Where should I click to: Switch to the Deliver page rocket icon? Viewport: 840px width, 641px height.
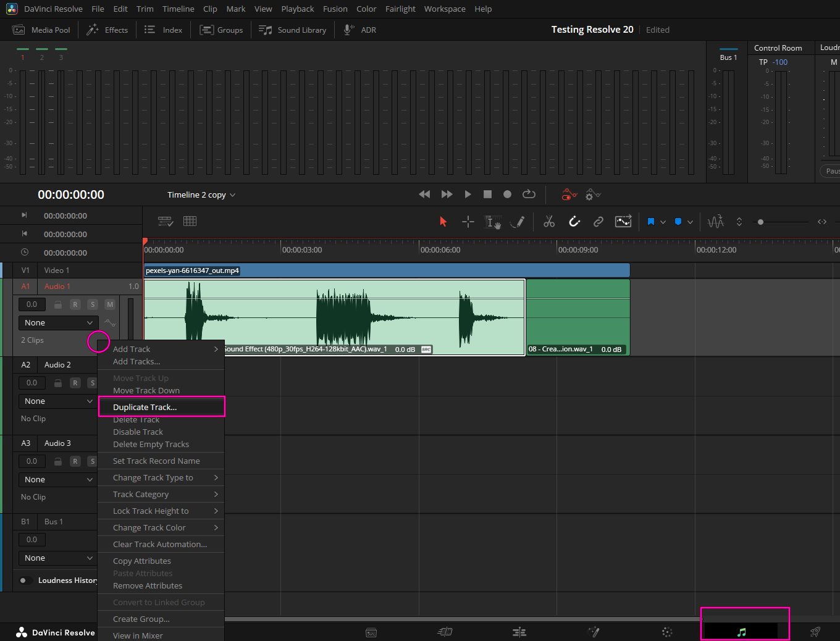pos(815,632)
